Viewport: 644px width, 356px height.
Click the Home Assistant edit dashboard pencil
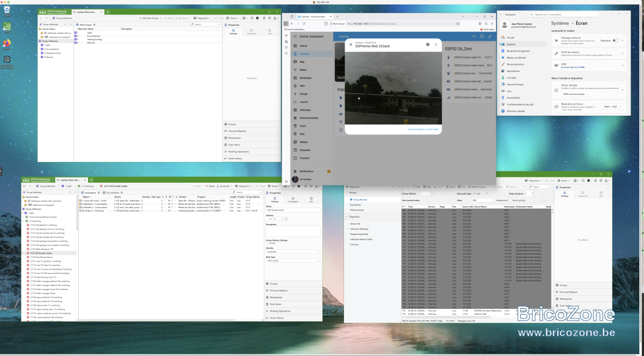(489, 36)
